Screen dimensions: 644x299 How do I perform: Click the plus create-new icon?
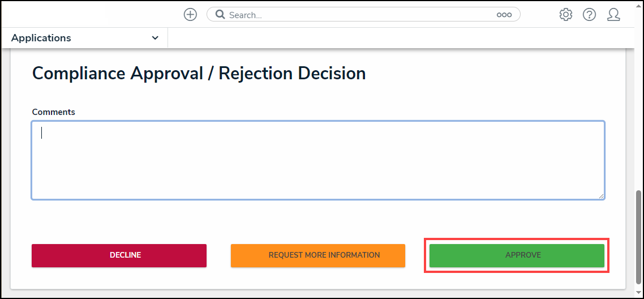[190, 15]
